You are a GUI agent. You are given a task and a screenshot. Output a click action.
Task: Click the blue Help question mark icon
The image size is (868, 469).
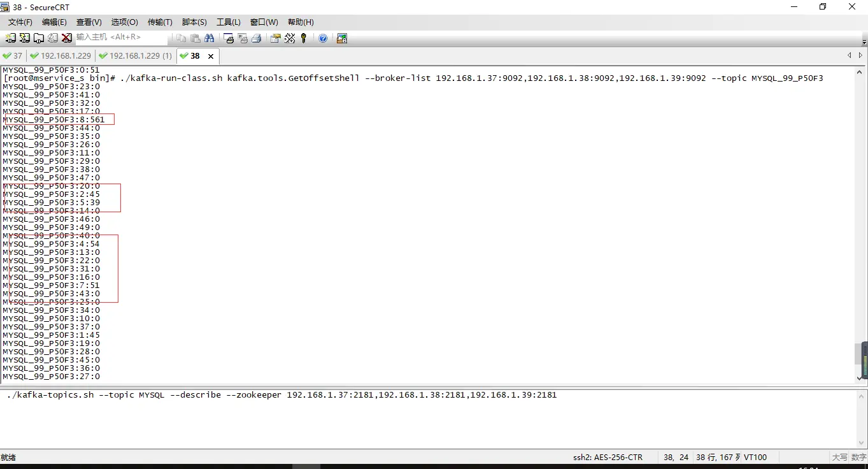click(x=323, y=38)
